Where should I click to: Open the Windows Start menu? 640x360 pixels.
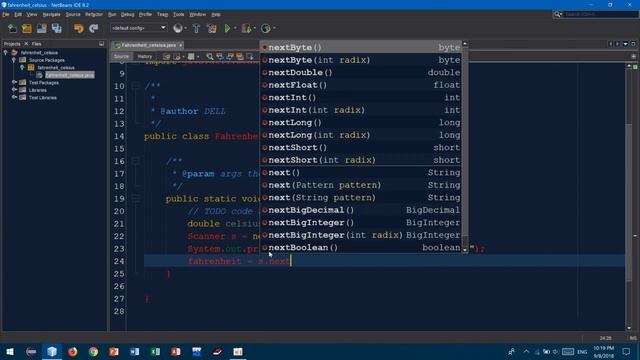point(10,351)
